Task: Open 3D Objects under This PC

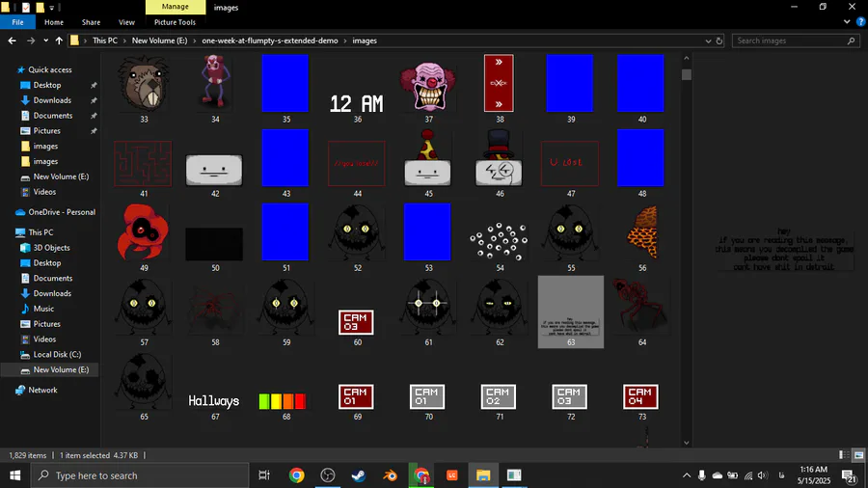Action: coord(51,248)
